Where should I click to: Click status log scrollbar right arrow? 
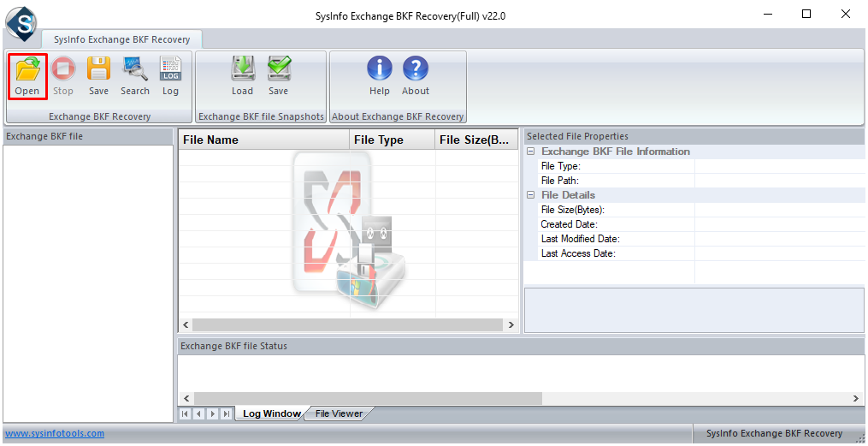[x=856, y=398]
